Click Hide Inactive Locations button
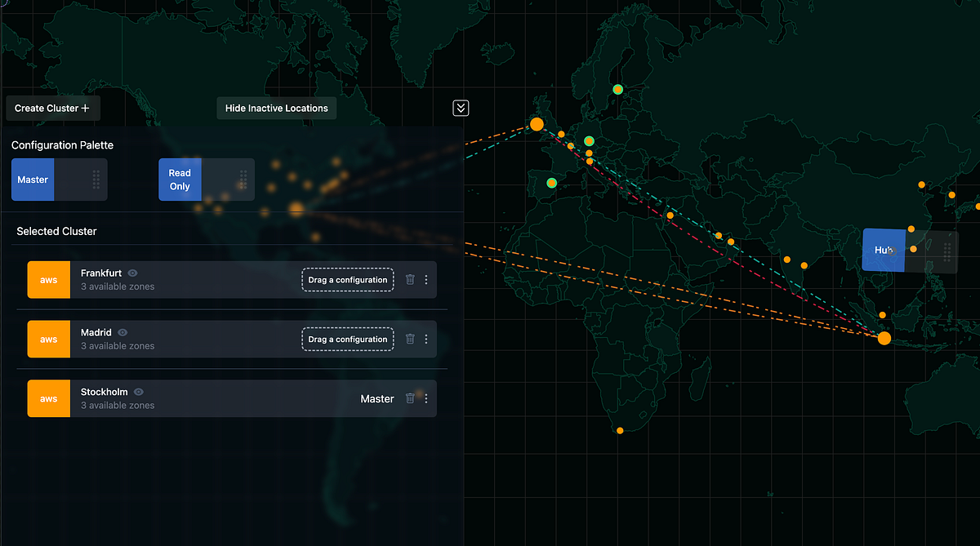 coord(277,108)
